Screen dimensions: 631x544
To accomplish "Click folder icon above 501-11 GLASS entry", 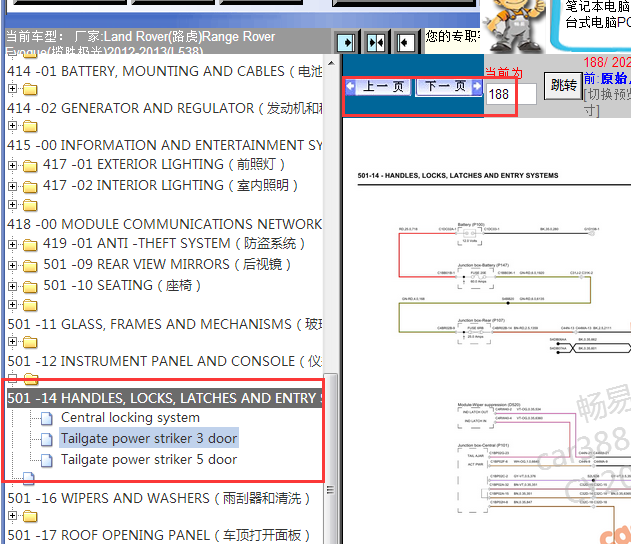I will pos(30,305).
